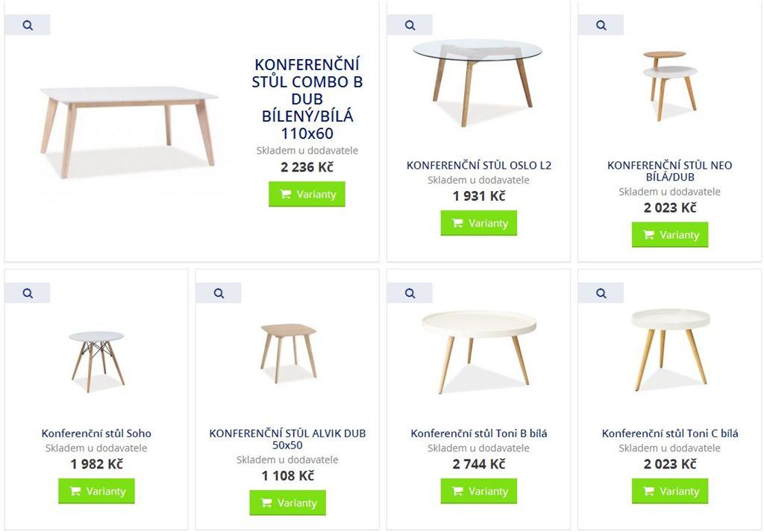This screenshot has height=532, width=764.
Task: Click magnifier icon on Alvik Dub table
Action: coord(219,292)
